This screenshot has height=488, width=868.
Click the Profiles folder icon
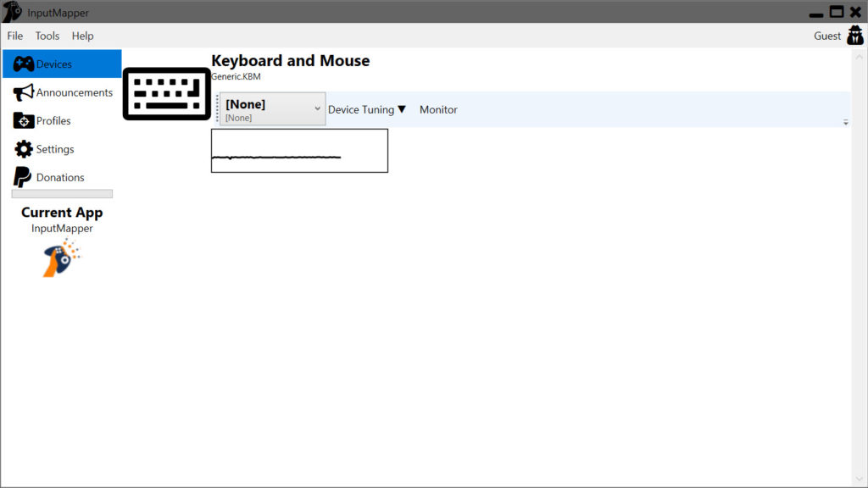(x=23, y=120)
